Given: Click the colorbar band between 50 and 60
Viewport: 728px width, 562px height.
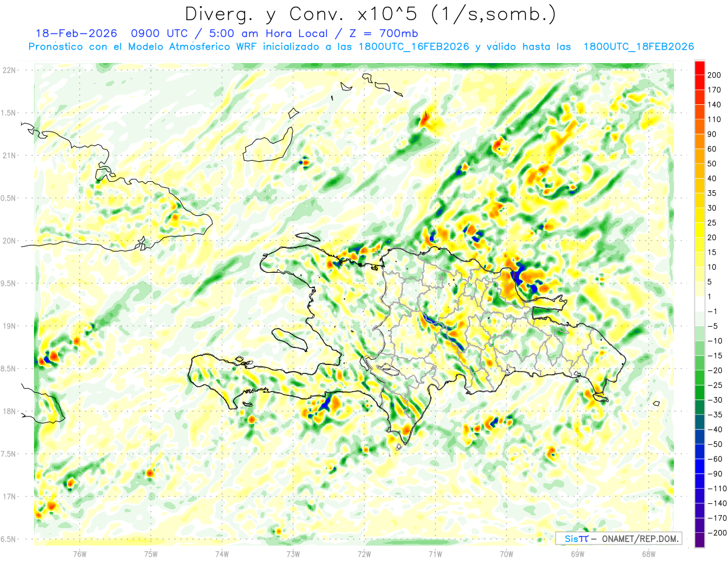Looking at the screenshot, I should click(699, 156).
